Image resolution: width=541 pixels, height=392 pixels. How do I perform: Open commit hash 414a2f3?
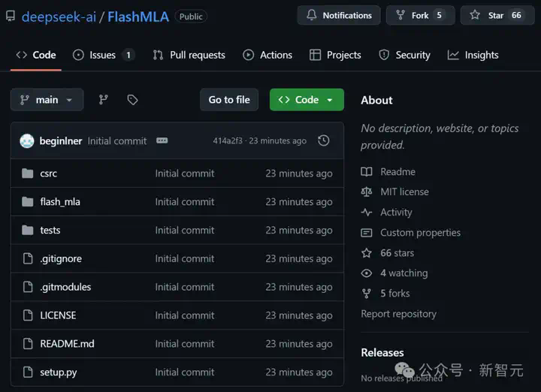point(228,140)
